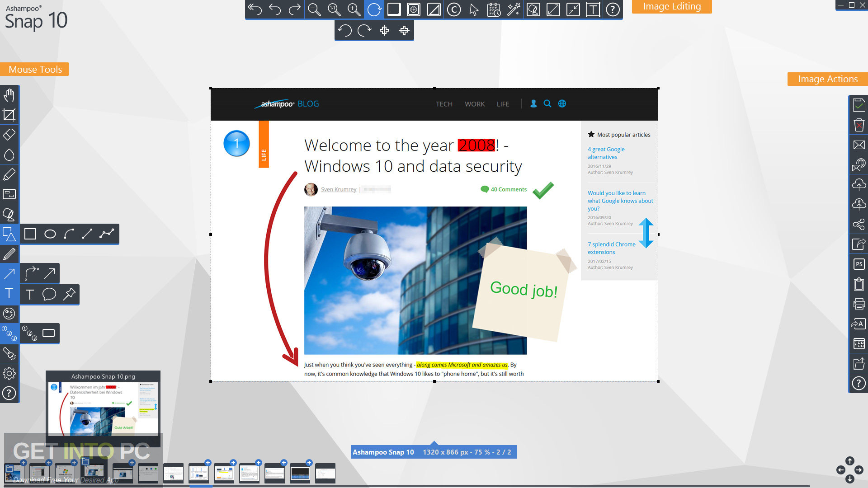Click the paint bucket fill icon
The height and width of the screenshot is (488, 868).
pos(533,9)
